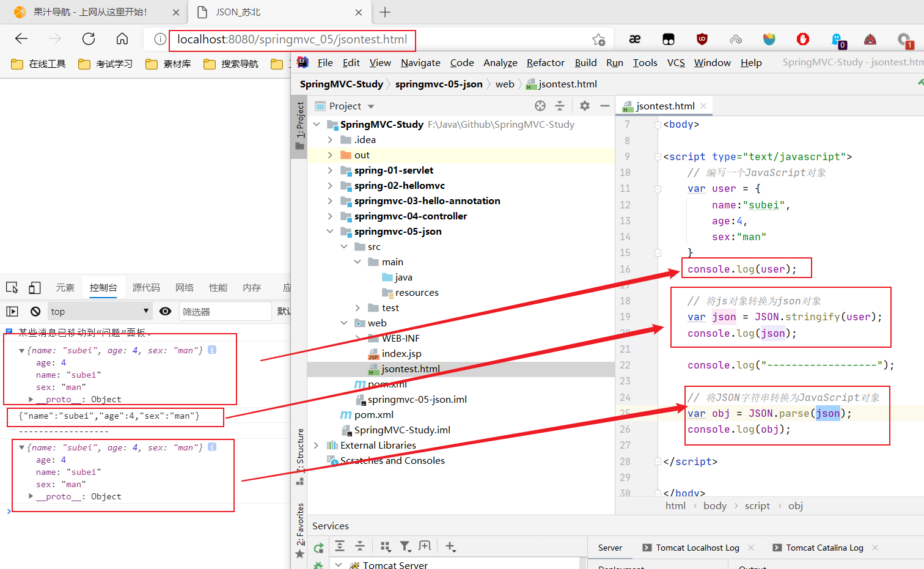This screenshot has height=569, width=924.
Task: Select the DevTools inspect element icon
Action: click(12, 287)
